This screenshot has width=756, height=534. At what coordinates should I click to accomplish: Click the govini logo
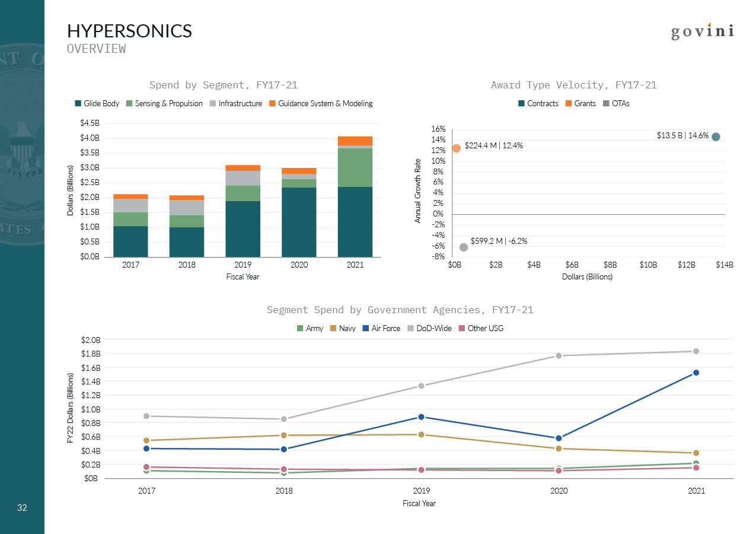coord(703,31)
